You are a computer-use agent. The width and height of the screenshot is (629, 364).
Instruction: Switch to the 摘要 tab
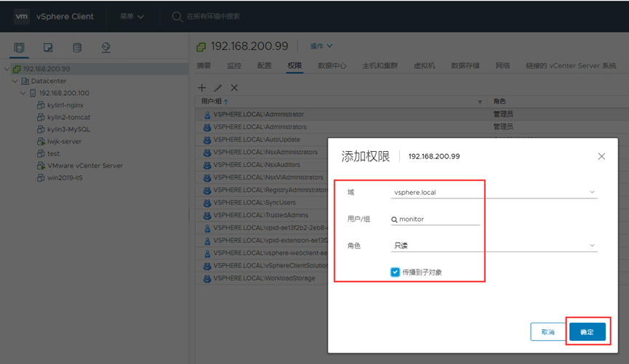click(x=204, y=65)
